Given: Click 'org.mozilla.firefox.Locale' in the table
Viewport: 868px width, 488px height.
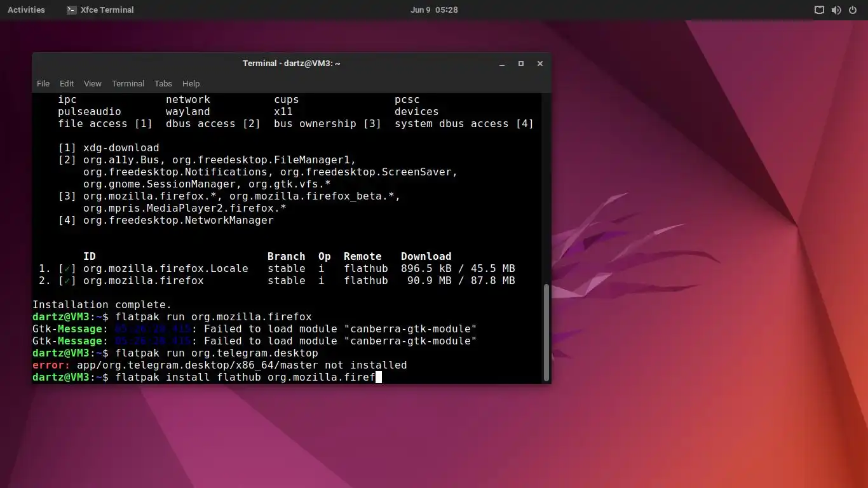Looking at the screenshot, I should click(x=166, y=269).
